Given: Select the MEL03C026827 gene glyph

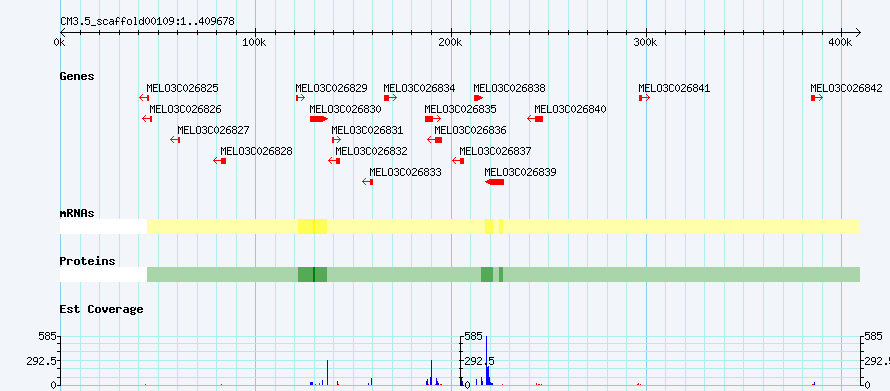Looking at the screenshot, I should click(175, 140).
